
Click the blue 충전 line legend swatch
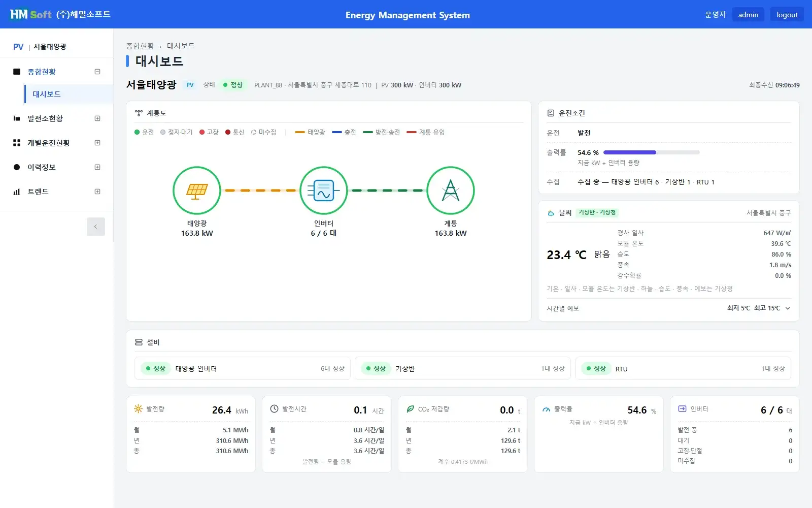click(x=337, y=132)
